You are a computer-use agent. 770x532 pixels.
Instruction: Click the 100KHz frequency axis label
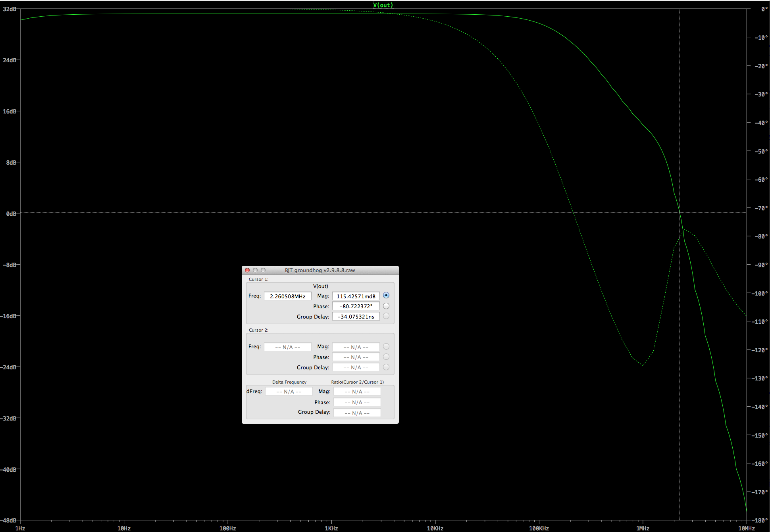pos(539,528)
